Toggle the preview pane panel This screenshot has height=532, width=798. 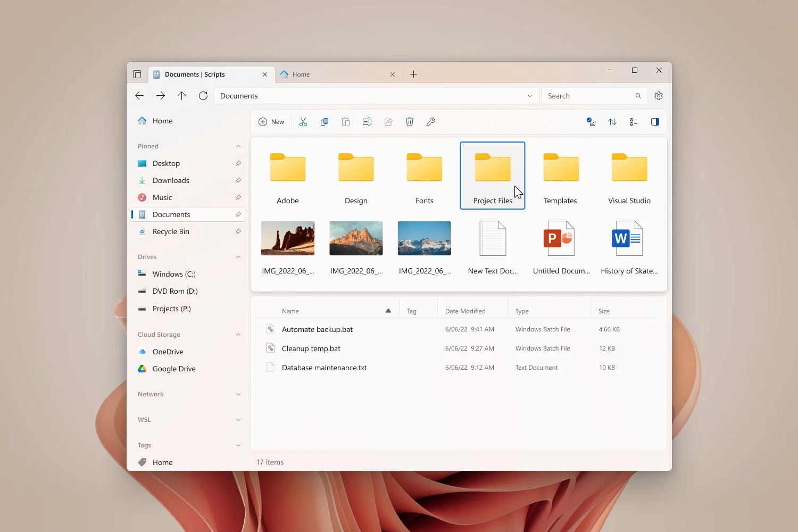pyautogui.click(x=655, y=122)
